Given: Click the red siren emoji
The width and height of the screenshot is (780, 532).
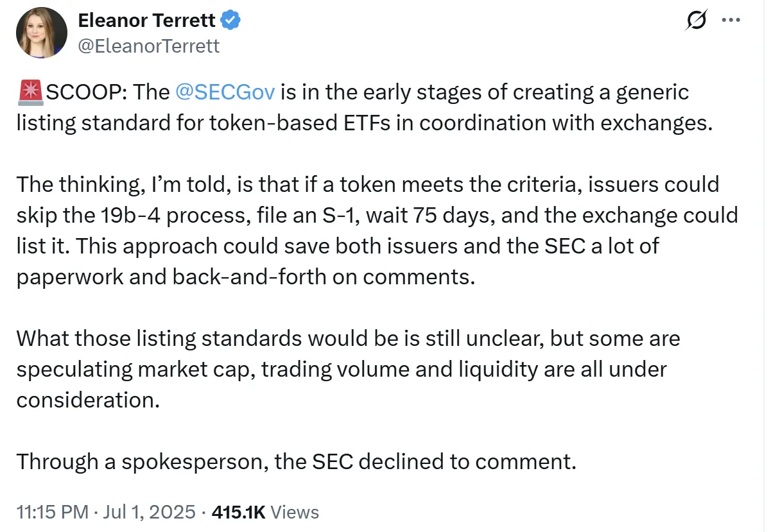Looking at the screenshot, I should coord(31,92).
